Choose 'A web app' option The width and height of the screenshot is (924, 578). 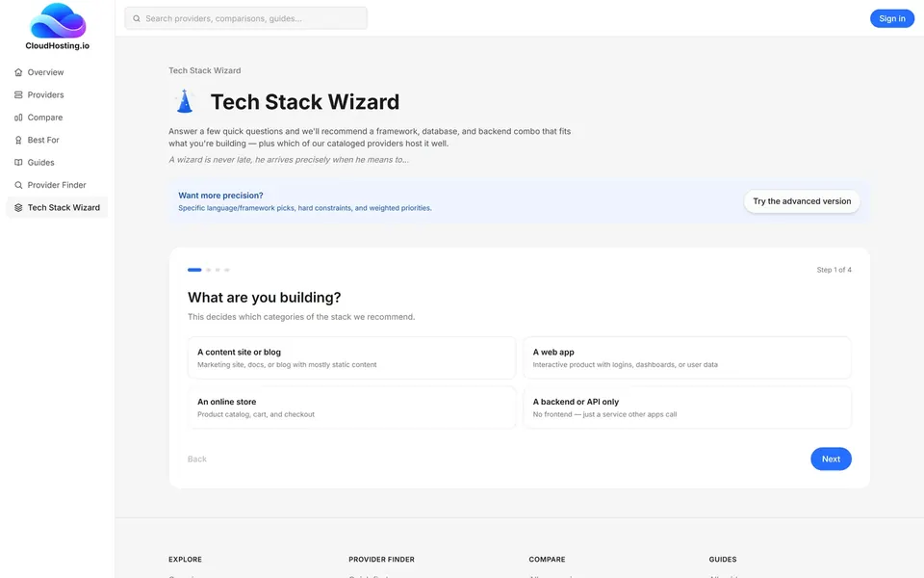(x=687, y=357)
